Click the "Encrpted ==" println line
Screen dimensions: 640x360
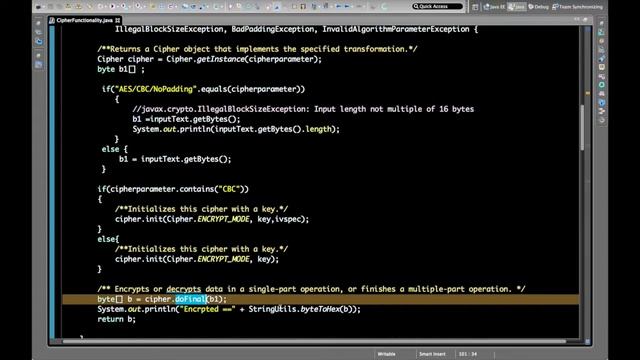coord(229,309)
